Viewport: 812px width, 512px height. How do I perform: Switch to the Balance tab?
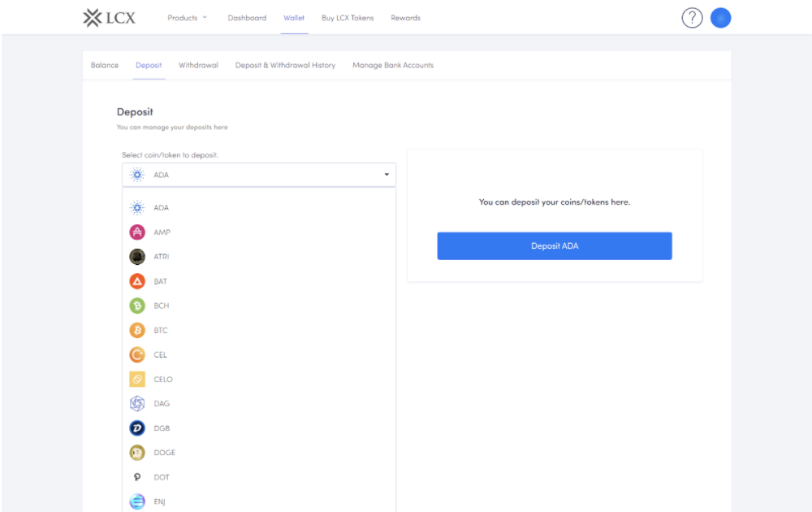(x=105, y=65)
